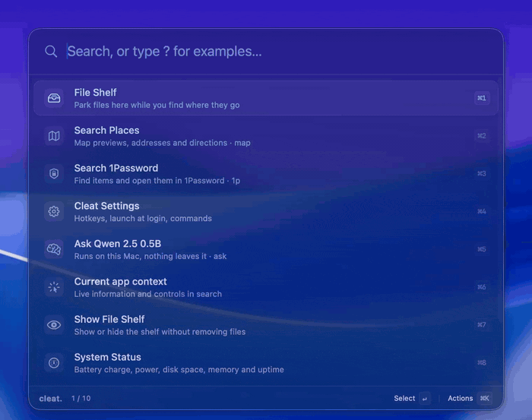Click the 1Password shield icon

click(54, 174)
